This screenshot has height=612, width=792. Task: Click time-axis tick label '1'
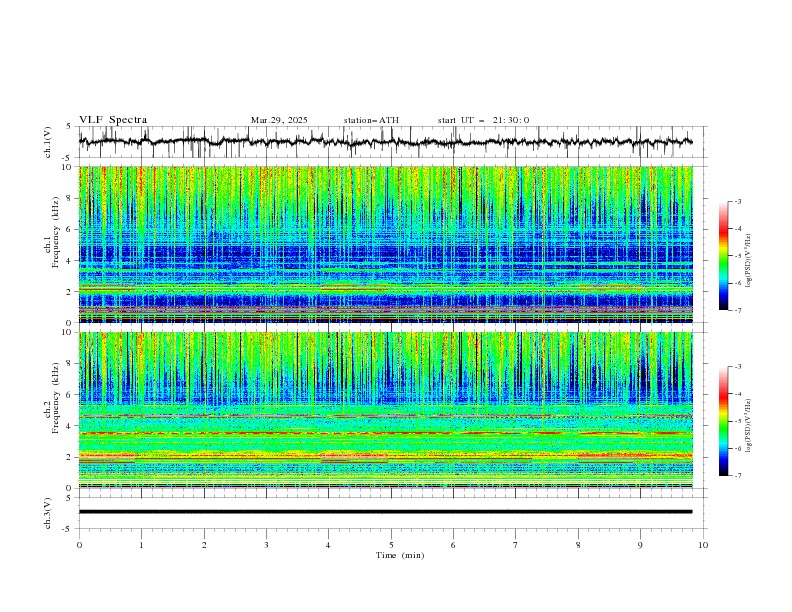pos(141,545)
